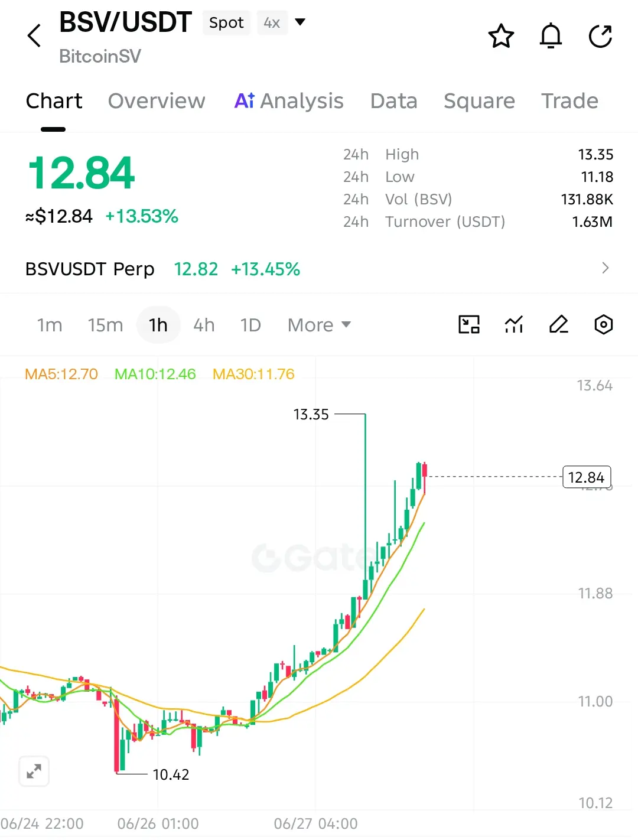Screen dimensions: 638x840
Task: Tap the 10.42 low marker label
Action: pyautogui.click(x=171, y=774)
